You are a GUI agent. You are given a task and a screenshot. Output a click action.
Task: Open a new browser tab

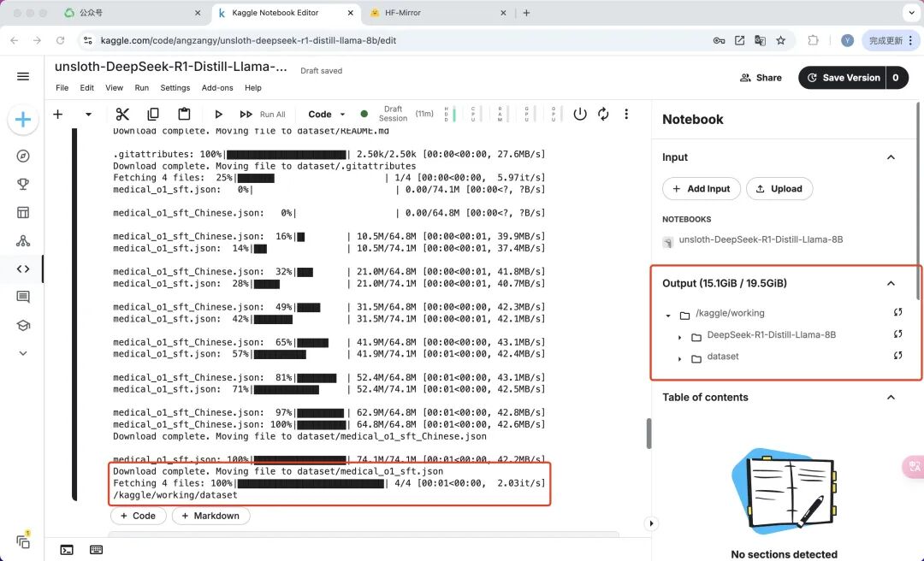click(x=526, y=12)
